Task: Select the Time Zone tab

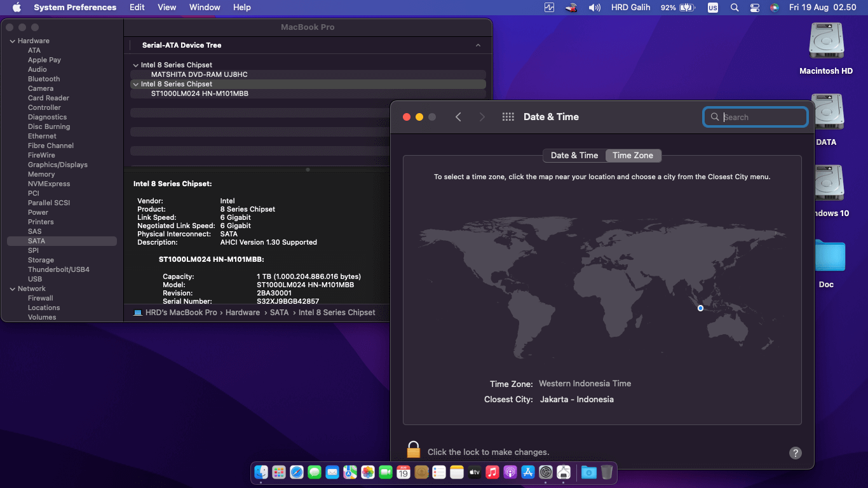Action: point(633,155)
